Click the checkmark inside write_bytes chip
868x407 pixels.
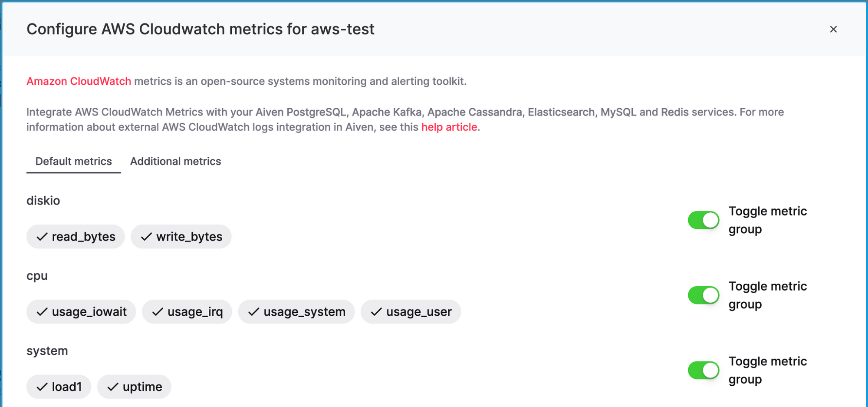[x=146, y=237]
